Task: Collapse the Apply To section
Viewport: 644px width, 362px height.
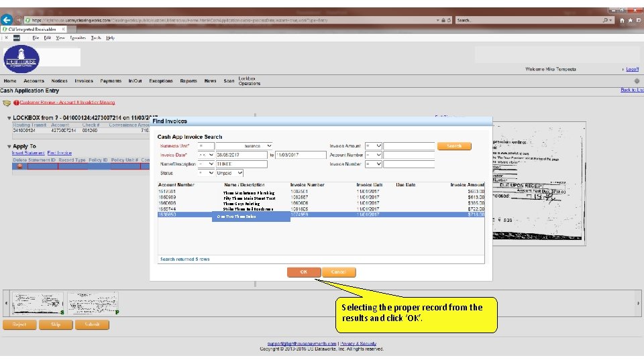Action: click(x=9, y=146)
